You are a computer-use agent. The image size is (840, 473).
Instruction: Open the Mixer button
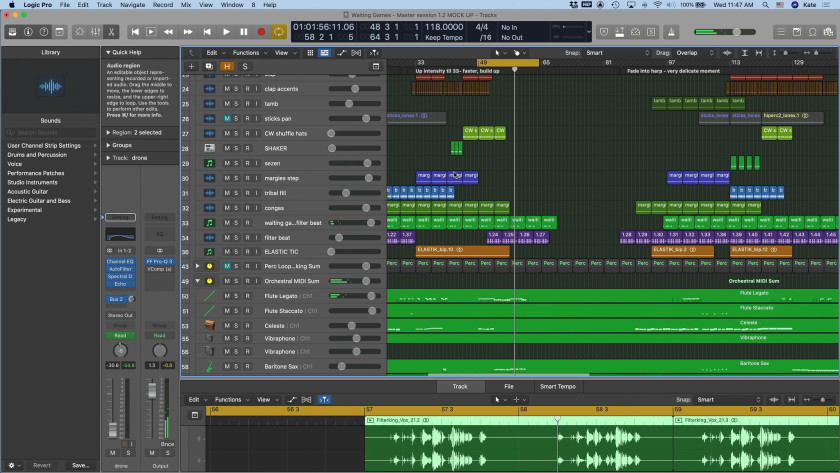pos(95,32)
